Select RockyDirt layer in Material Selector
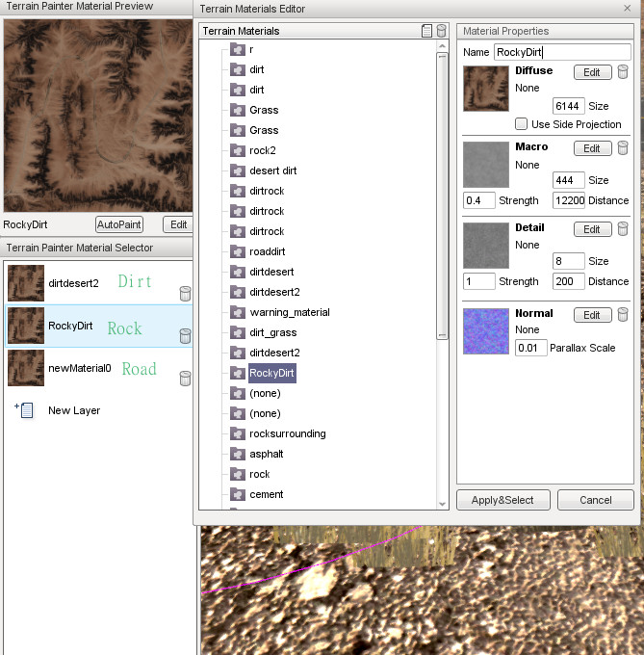Screen dimensions: 644x655 [99, 326]
